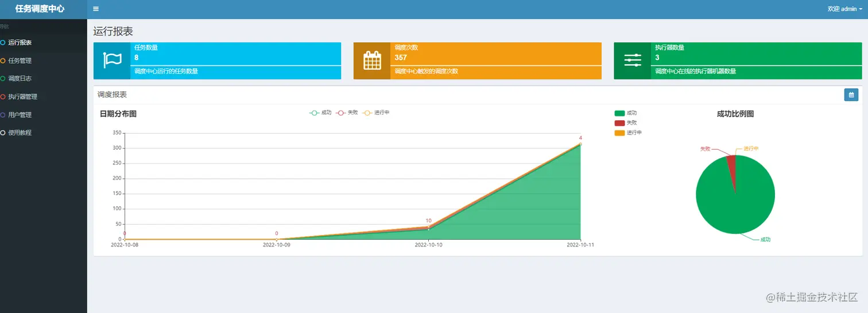868x313 pixels.
Task: Click the 调度报表 panel title
Action: pyautogui.click(x=113, y=95)
